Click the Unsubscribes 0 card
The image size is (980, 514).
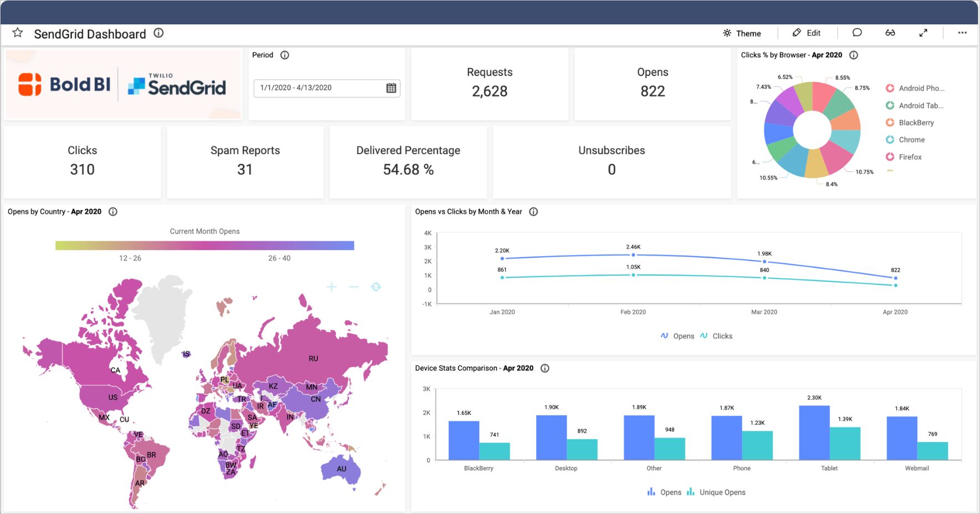(612, 162)
